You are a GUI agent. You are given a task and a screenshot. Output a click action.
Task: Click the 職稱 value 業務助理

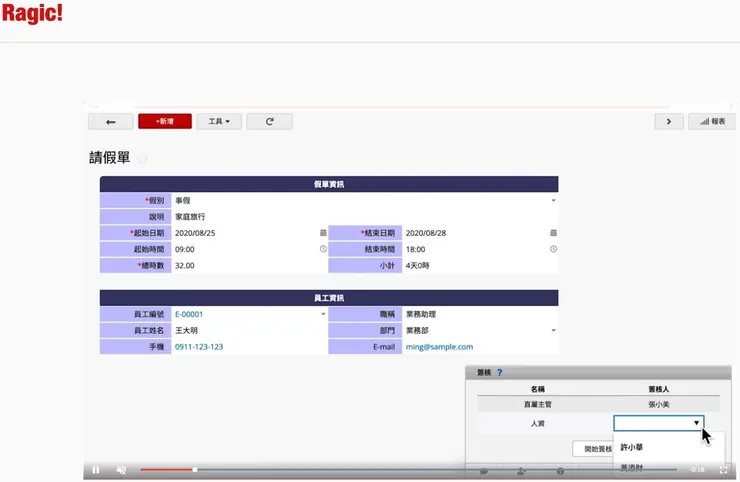[421, 314]
